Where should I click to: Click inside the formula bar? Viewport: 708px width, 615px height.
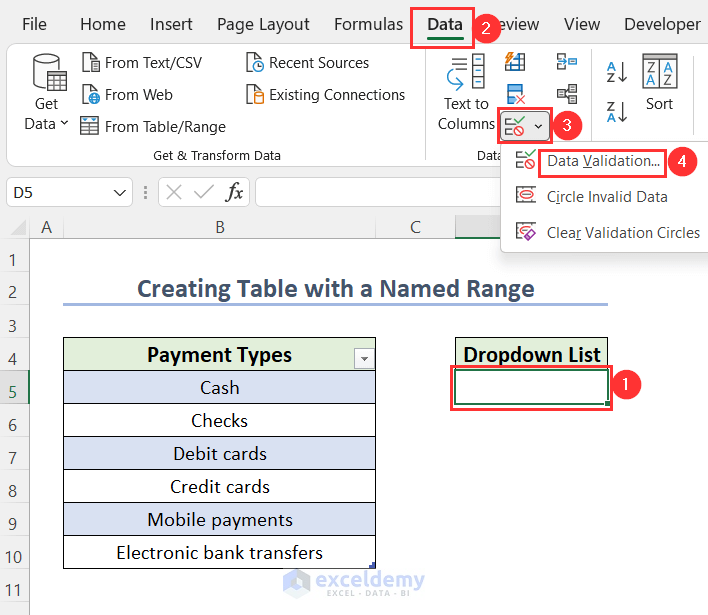click(x=377, y=192)
